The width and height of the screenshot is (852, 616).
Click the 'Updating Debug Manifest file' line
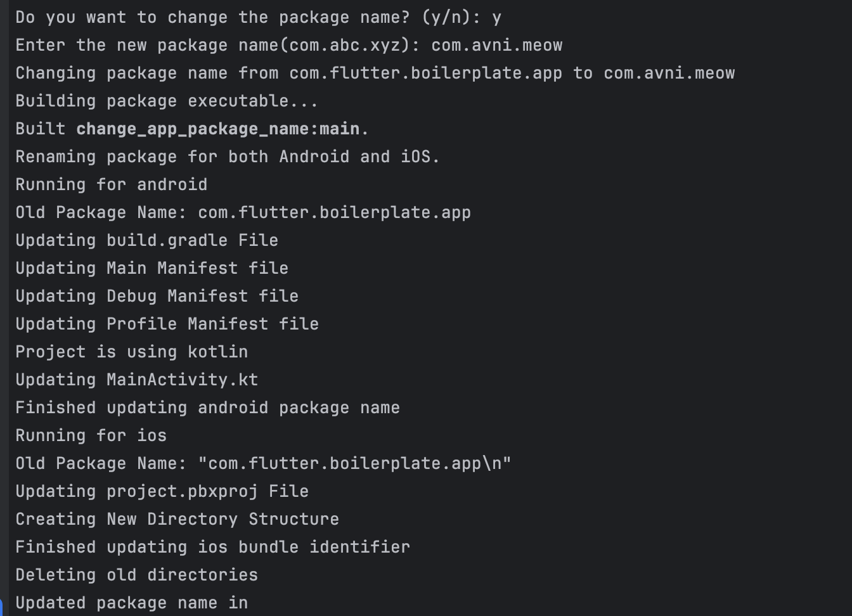point(157,296)
